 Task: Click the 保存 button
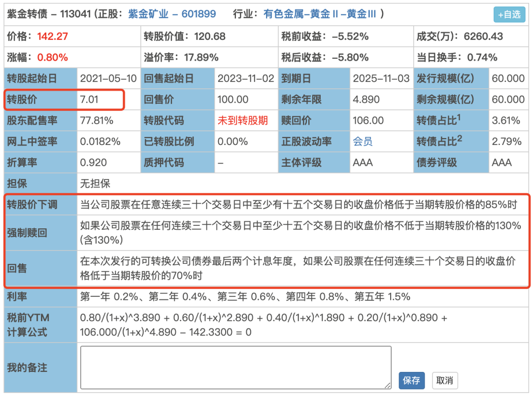(x=411, y=380)
